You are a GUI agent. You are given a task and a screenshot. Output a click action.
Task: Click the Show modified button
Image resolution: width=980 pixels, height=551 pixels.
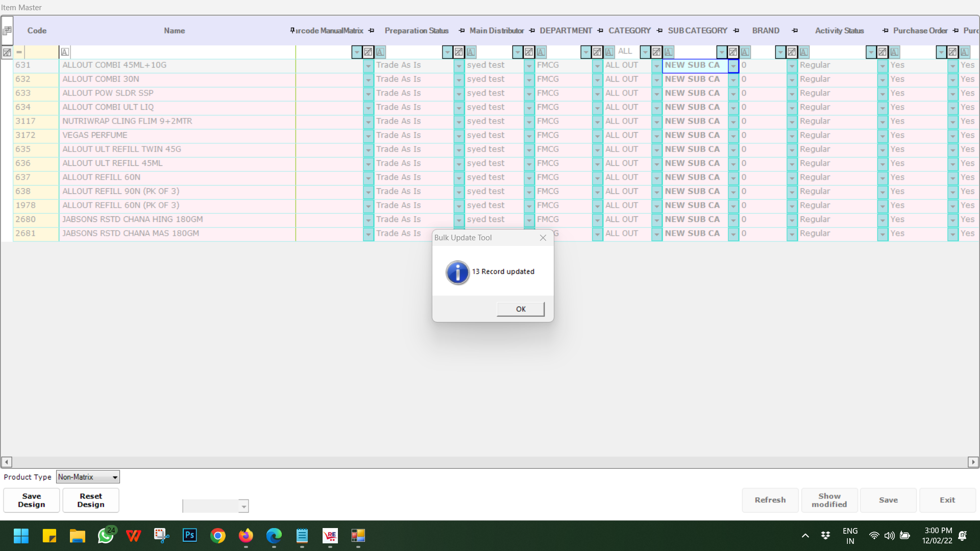pyautogui.click(x=829, y=500)
